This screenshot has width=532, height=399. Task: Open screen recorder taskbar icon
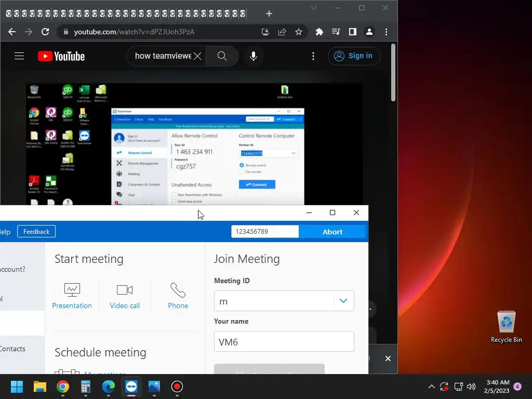click(x=177, y=387)
